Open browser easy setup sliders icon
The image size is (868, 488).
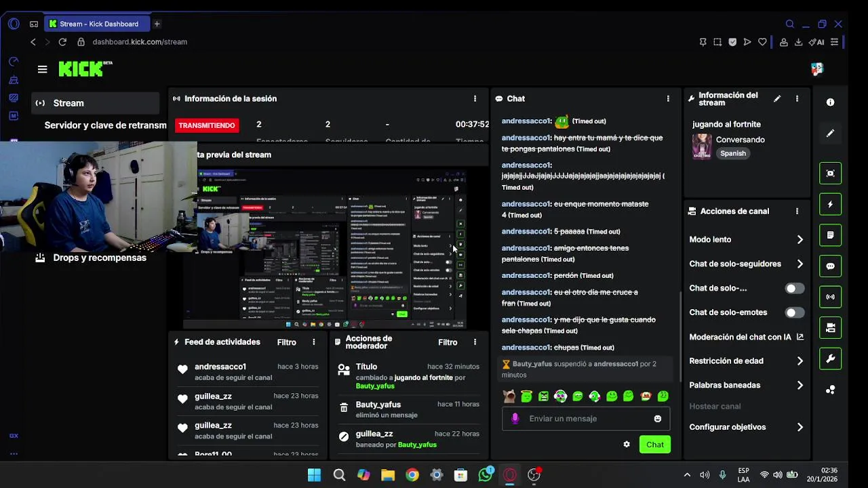(x=834, y=42)
